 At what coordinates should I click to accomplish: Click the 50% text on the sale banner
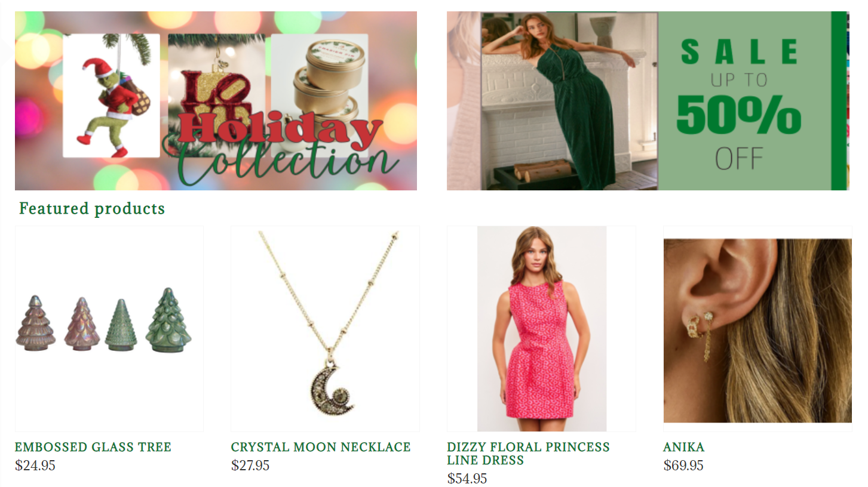click(739, 114)
